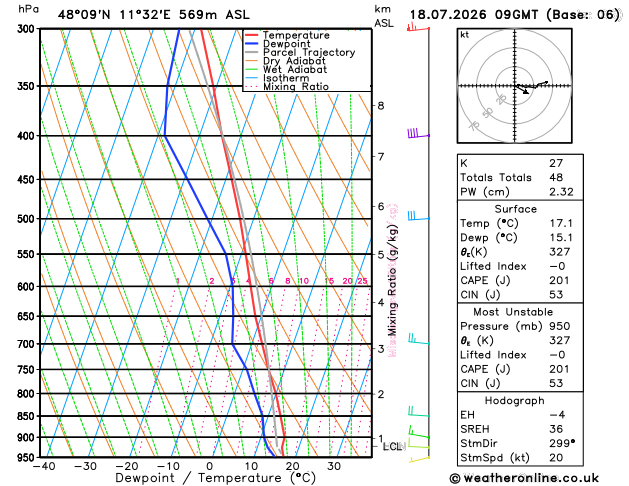Click the mixing ratio value 25 label
This screenshot has height=486, width=629.
pos(363,281)
